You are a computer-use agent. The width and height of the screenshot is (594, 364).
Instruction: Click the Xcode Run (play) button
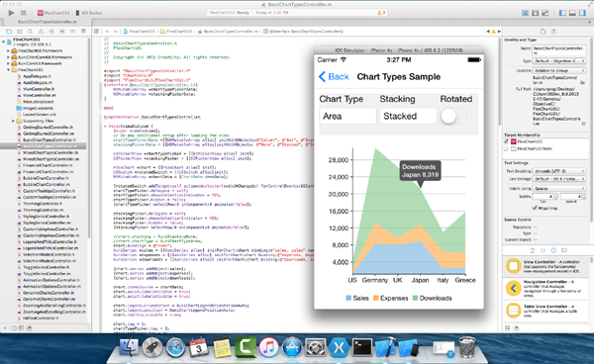click(11, 13)
